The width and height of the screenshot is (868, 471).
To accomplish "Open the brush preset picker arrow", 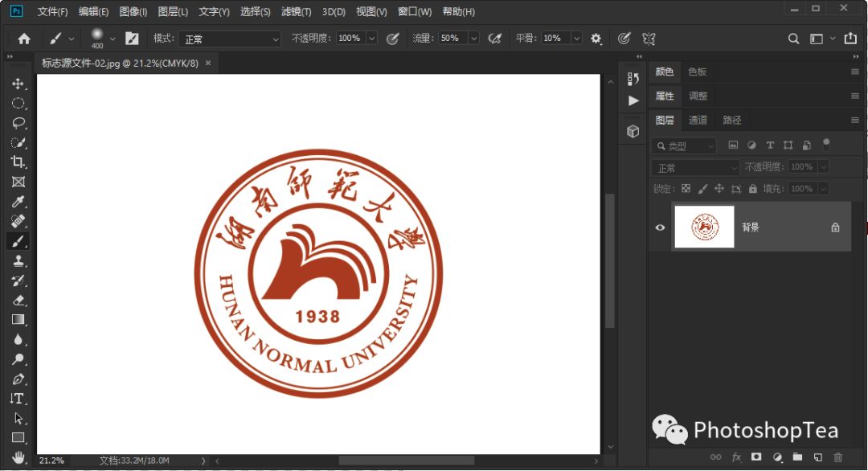I will click(113, 39).
